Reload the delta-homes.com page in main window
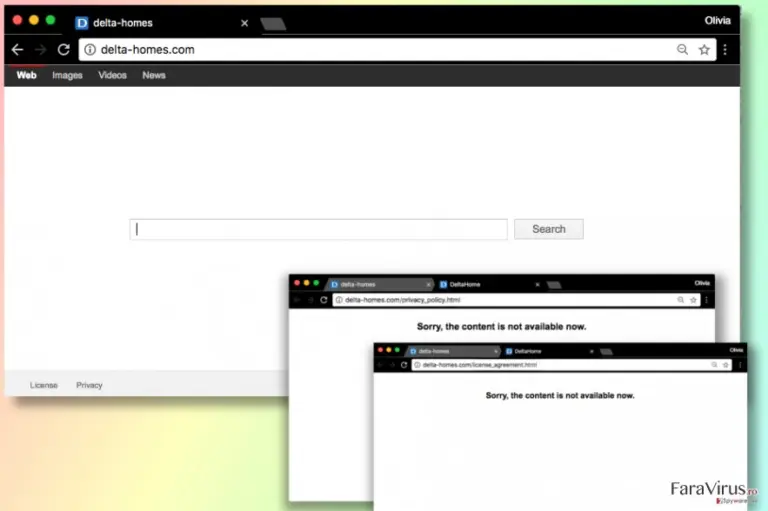The width and height of the screenshot is (768, 511). pos(64,49)
